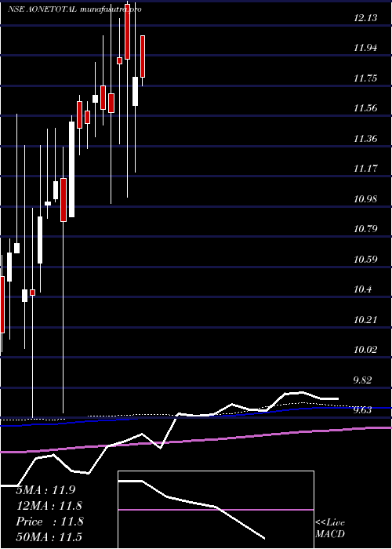Image resolution: width=392 pixels, height=549 pixels.
Task: Click the 10.21 price axis label
Action: 365,320
